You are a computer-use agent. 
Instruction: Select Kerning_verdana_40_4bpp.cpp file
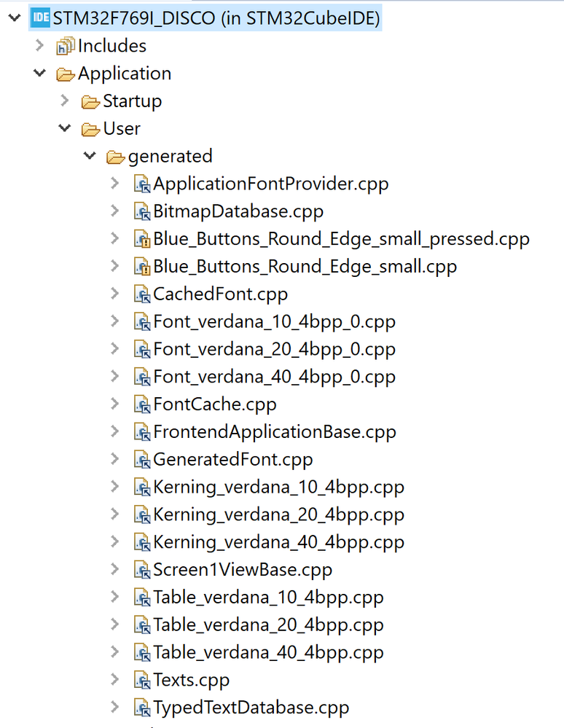[278, 542]
